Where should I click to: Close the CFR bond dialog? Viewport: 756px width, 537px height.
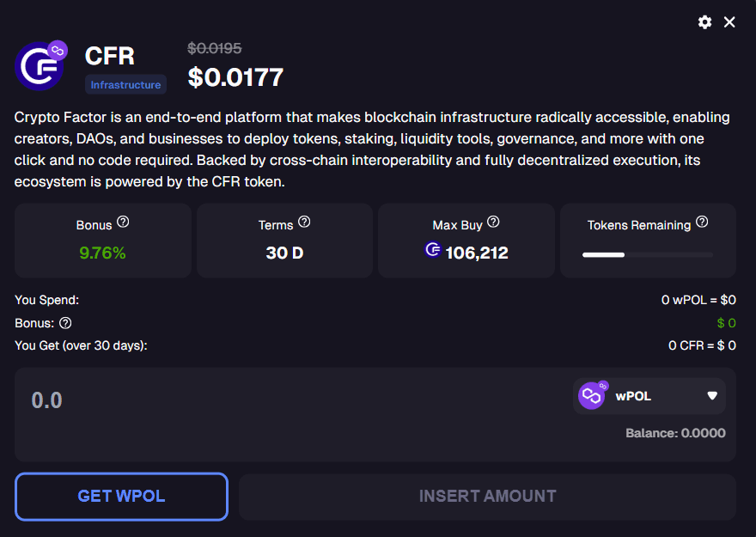[729, 22]
